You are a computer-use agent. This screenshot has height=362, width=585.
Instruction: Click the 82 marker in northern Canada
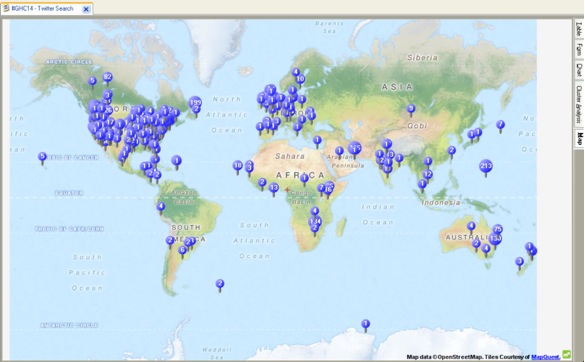(x=107, y=78)
